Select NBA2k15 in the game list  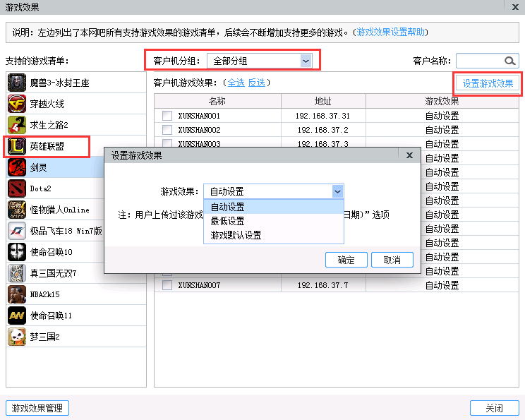point(76,294)
